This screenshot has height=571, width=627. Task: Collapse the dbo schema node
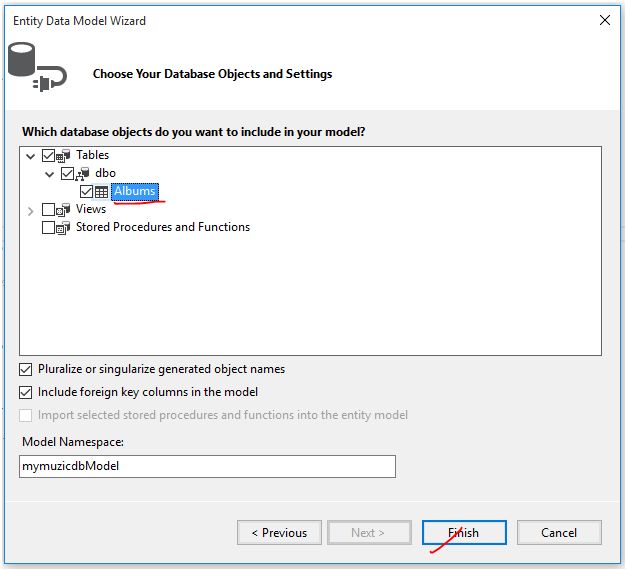pos(50,174)
